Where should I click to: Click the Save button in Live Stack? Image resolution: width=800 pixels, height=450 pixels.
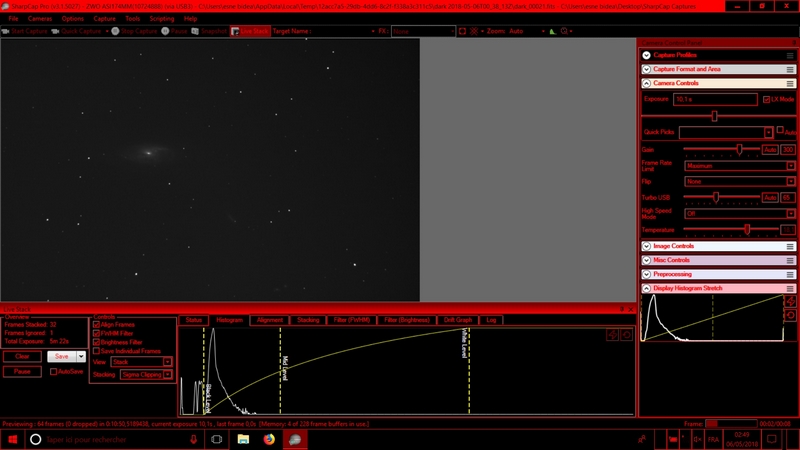point(62,357)
